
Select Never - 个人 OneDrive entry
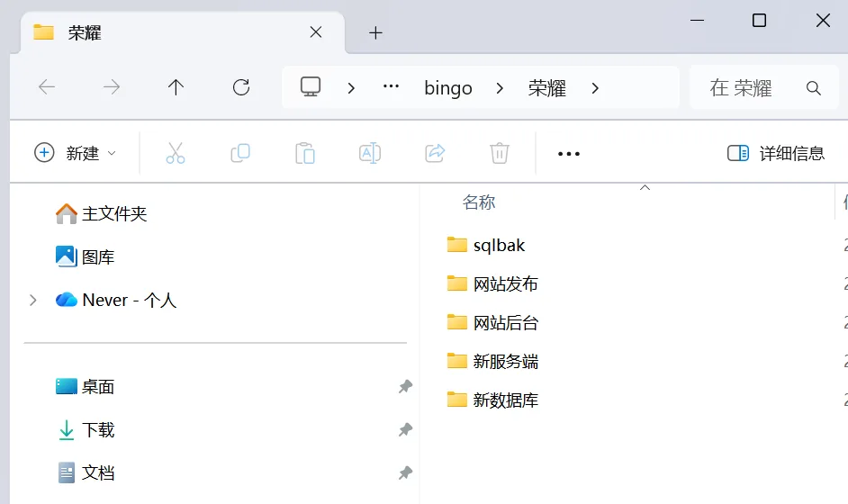coord(116,300)
